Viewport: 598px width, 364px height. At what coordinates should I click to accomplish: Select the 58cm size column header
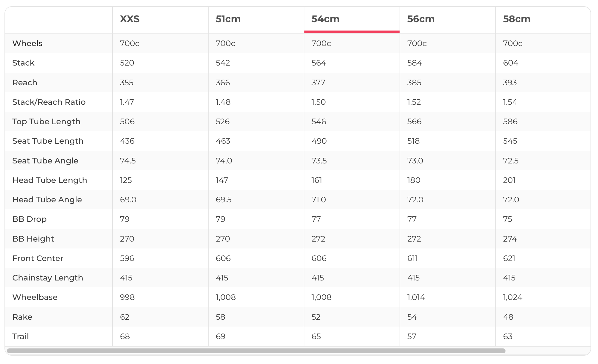click(x=517, y=19)
